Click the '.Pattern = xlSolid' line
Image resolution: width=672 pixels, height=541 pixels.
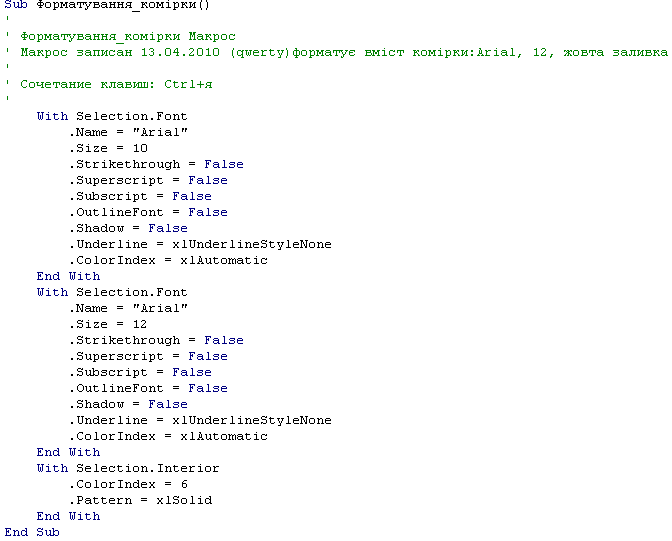click(141, 500)
